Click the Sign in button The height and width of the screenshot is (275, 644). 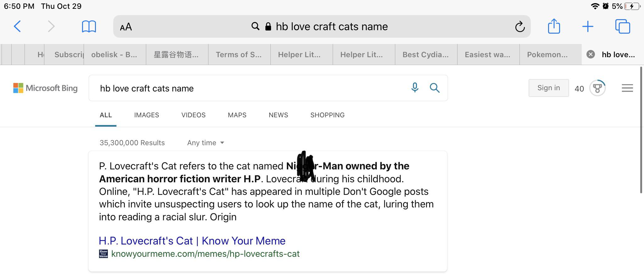coord(548,88)
